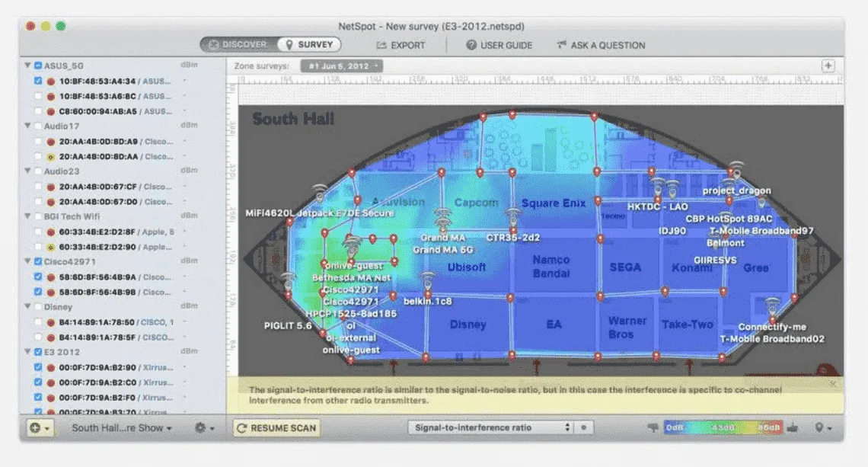The height and width of the screenshot is (467, 868).
Task: Click the access point icon above MiFi4620L Jetpack
Action: tap(320, 192)
